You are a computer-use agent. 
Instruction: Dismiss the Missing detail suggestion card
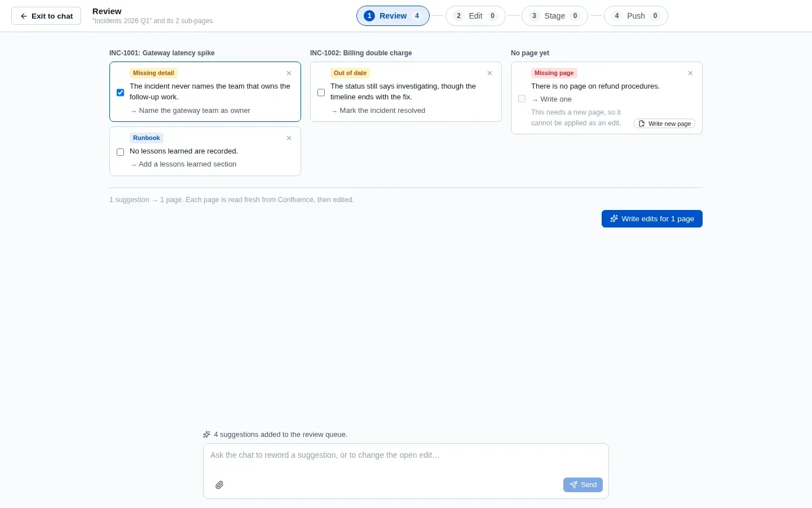pos(289,73)
